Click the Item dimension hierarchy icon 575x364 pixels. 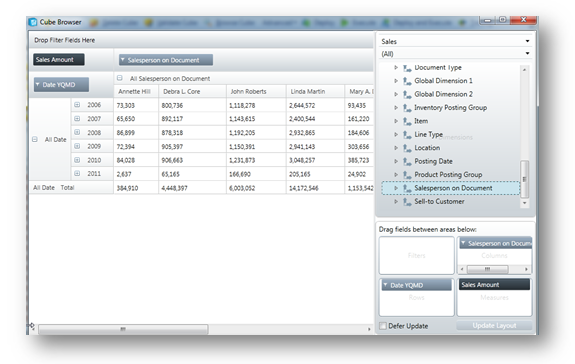(x=407, y=121)
